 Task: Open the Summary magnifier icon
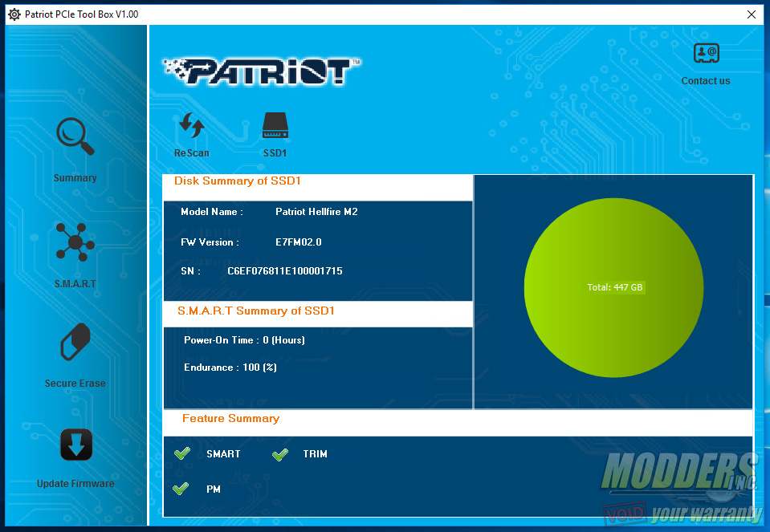click(75, 136)
